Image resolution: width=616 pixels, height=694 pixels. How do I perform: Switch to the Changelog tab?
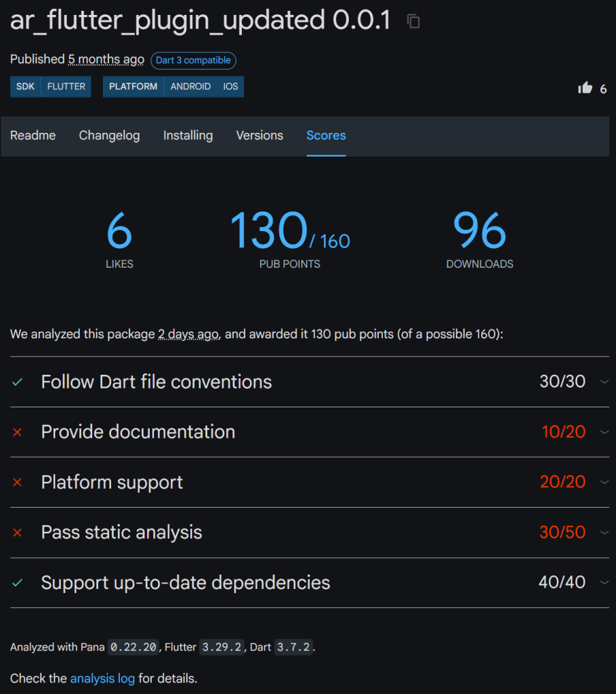click(x=109, y=136)
